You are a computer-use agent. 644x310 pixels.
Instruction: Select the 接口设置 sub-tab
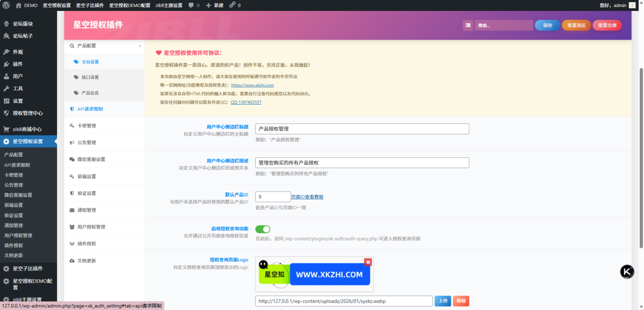tap(90, 77)
